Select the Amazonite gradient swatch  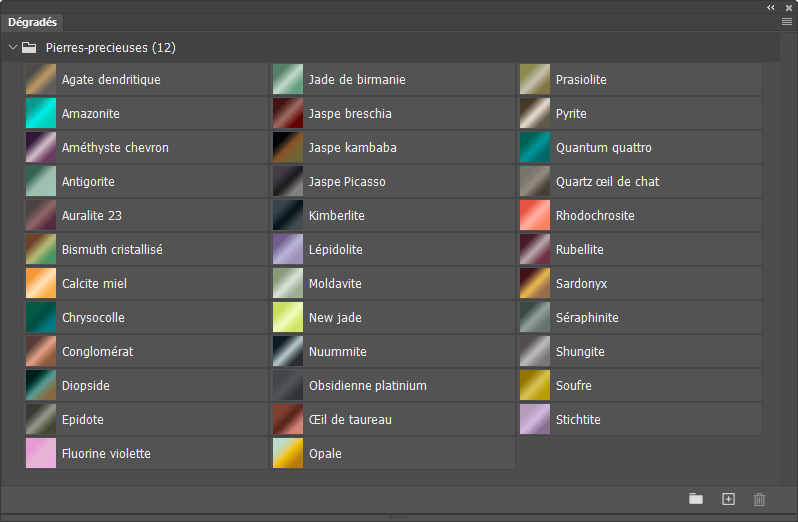(41, 114)
